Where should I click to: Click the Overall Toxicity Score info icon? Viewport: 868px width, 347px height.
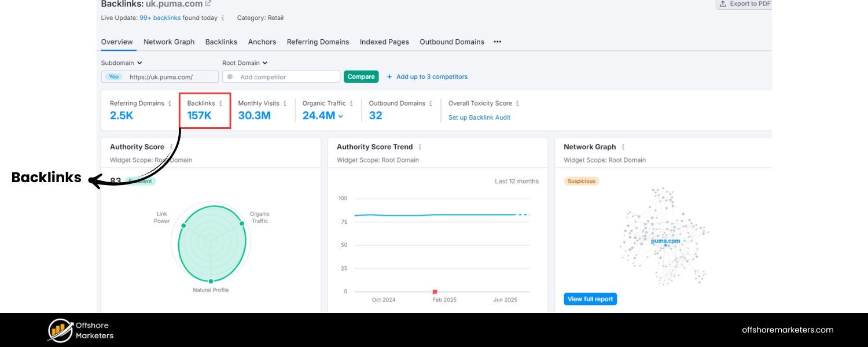517,103
